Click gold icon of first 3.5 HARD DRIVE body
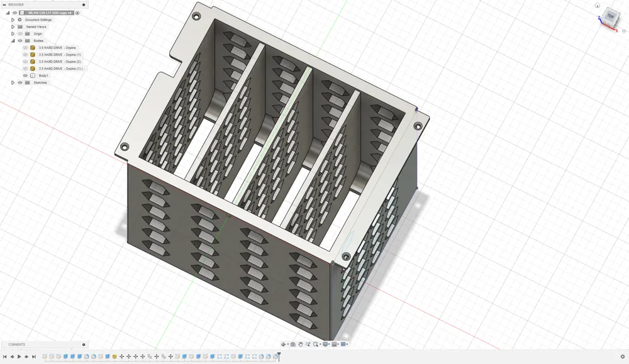 [33, 48]
